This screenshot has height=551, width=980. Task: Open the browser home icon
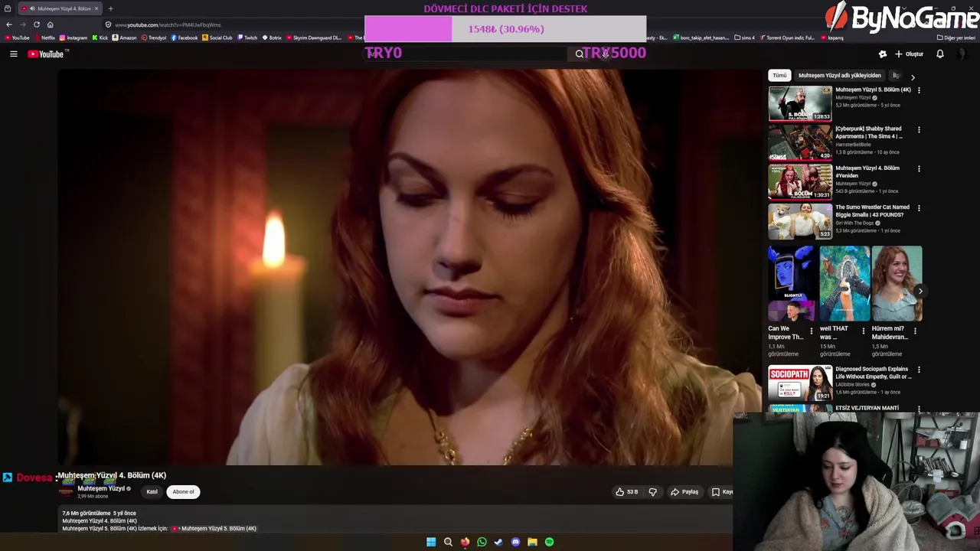(50, 24)
